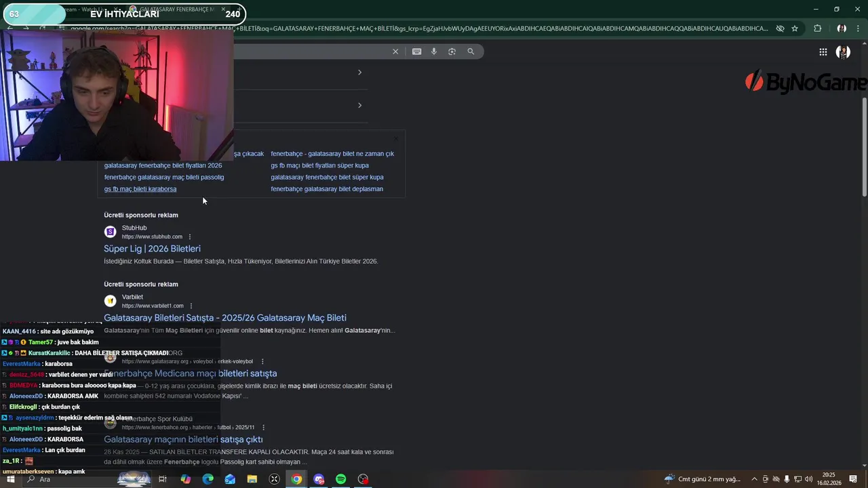Open 'Süper Lig | 2026 Biletleri' result
The width and height of the screenshot is (868, 488).
152,249
